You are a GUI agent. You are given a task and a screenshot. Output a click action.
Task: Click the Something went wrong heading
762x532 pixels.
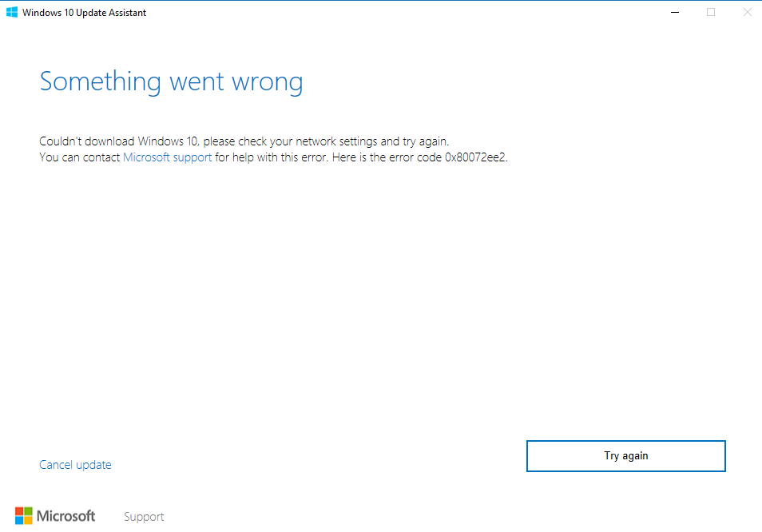[171, 81]
